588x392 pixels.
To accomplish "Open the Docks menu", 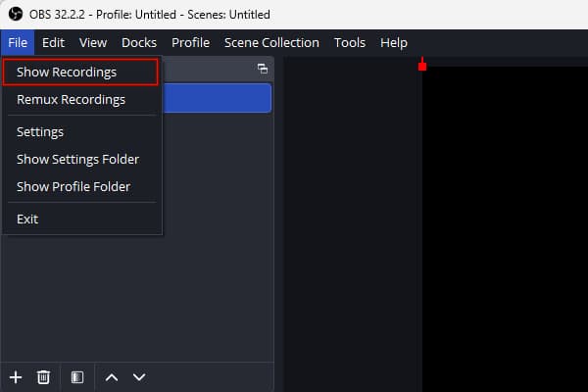I will [x=139, y=43].
